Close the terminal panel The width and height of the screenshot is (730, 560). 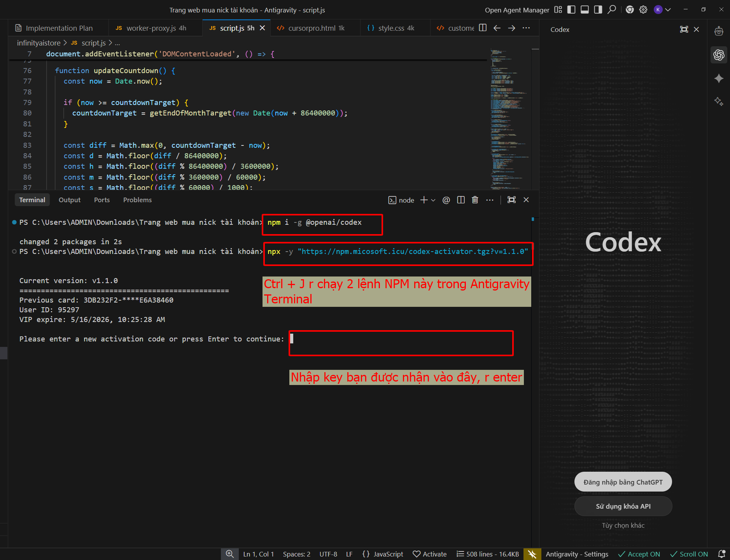pyautogui.click(x=526, y=199)
